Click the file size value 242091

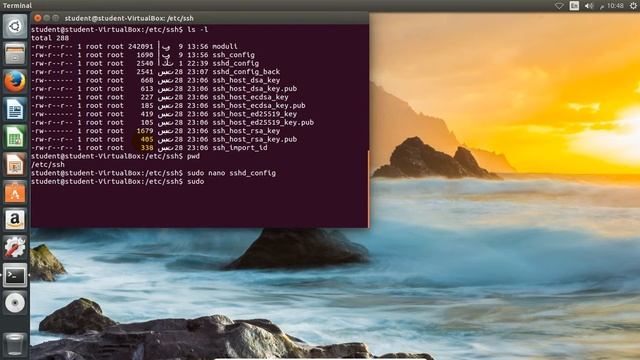(x=140, y=47)
